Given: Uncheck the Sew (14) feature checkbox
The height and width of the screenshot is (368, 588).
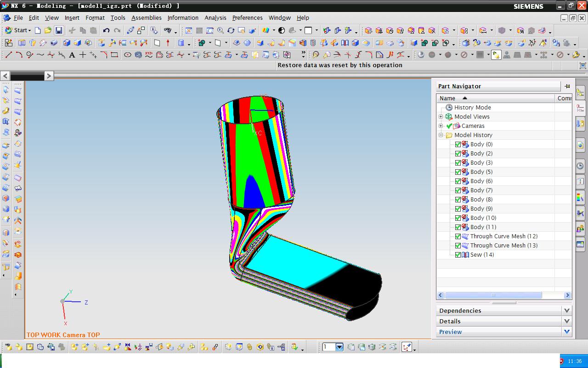Looking at the screenshot, I should click(x=458, y=254).
